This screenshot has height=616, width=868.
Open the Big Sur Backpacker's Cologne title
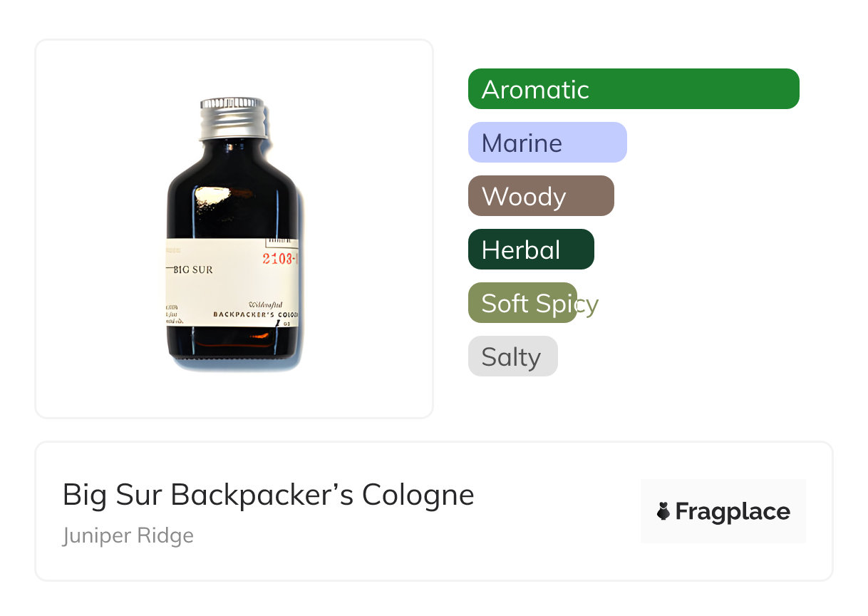268,494
